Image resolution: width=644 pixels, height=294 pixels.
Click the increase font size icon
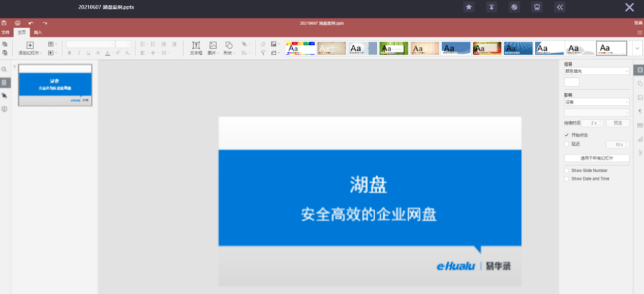click(x=118, y=53)
